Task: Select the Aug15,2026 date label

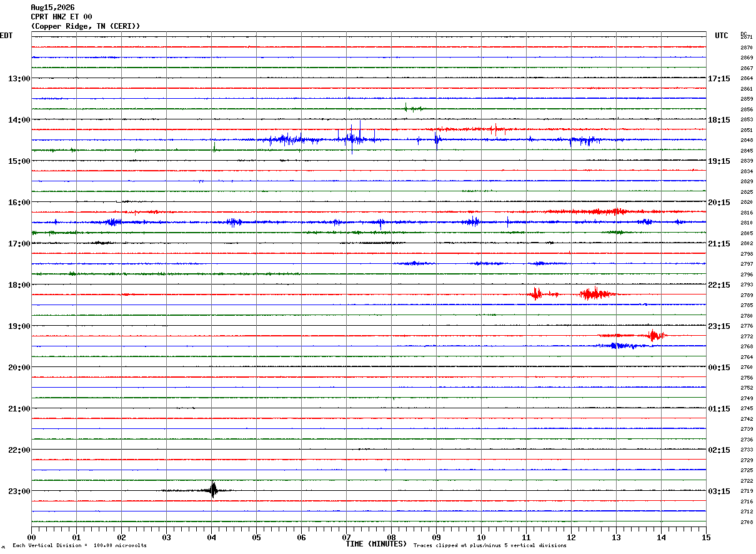Action: (x=52, y=8)
